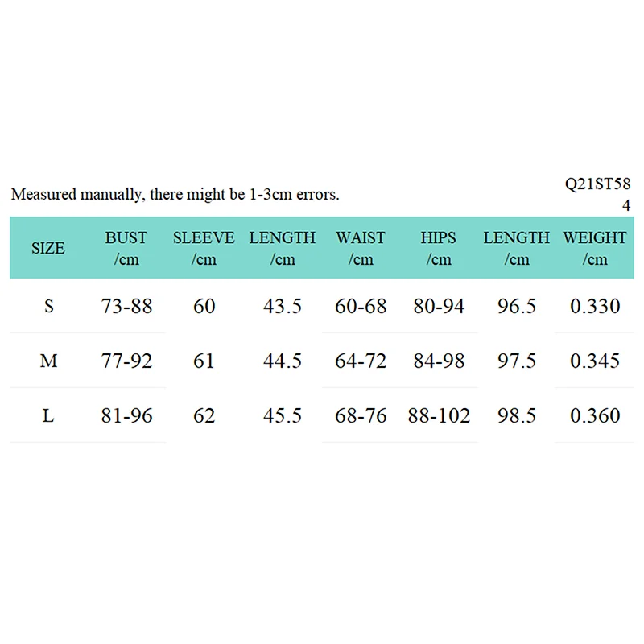644x644 pixels.
Task: Click the weight value 0.330
Action: pyautogui.click(x=595, y=306)
